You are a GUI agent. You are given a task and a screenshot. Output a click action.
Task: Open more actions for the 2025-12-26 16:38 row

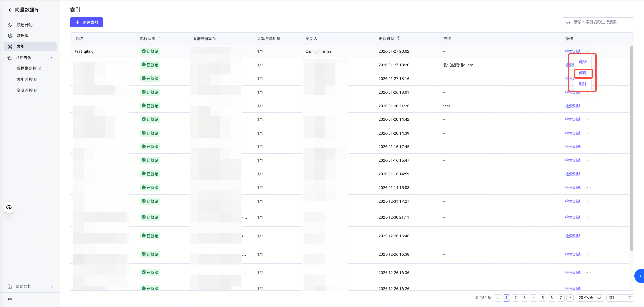tap(589, 254)
